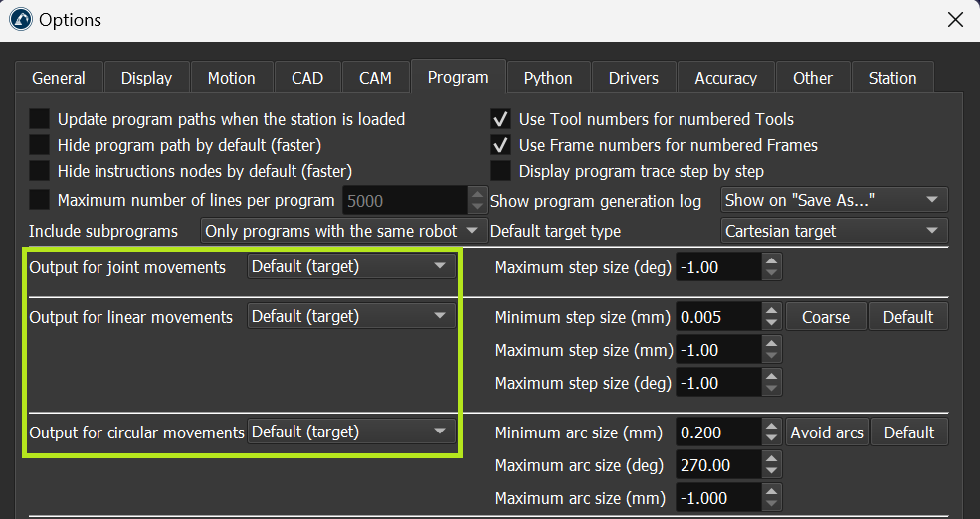The height and width of the screenshot is (519, 980).
Task: Toggle Display program trace step by step
Action: pos(501,171)
